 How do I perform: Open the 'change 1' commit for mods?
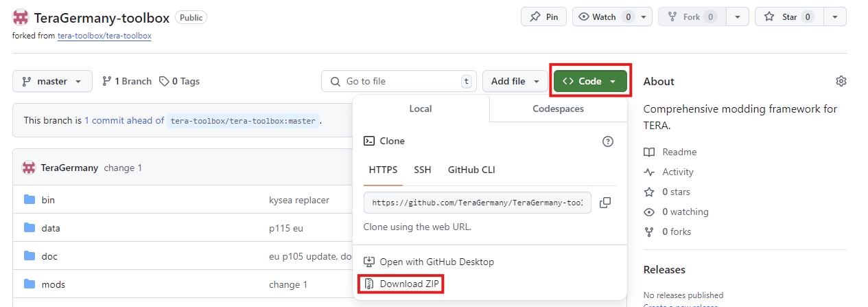click(x=288, y=284)
